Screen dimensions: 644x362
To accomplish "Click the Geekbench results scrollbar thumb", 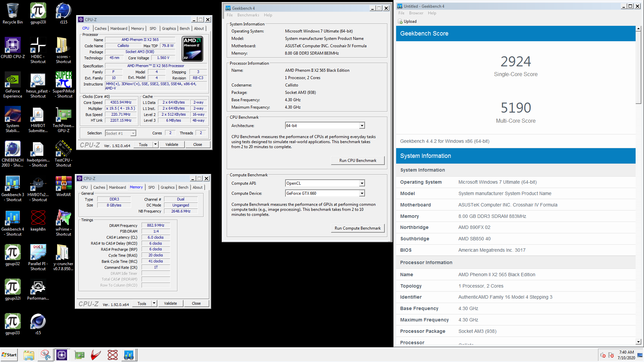I will tap(638, 68).
